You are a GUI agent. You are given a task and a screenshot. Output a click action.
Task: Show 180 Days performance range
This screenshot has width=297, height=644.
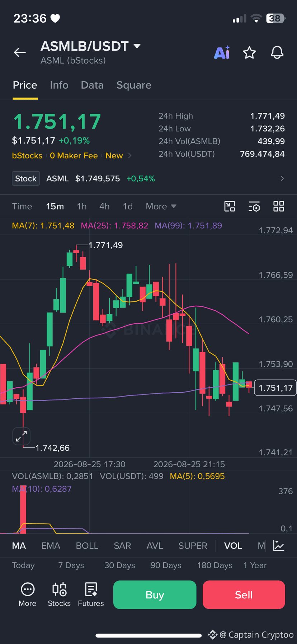(214, 565)
